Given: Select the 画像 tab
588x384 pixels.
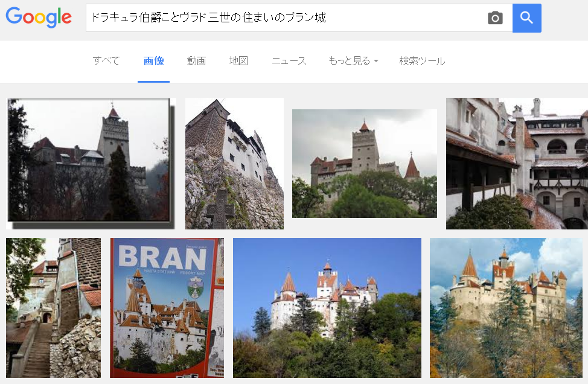Looking at the screenshot, I should 154,61.
